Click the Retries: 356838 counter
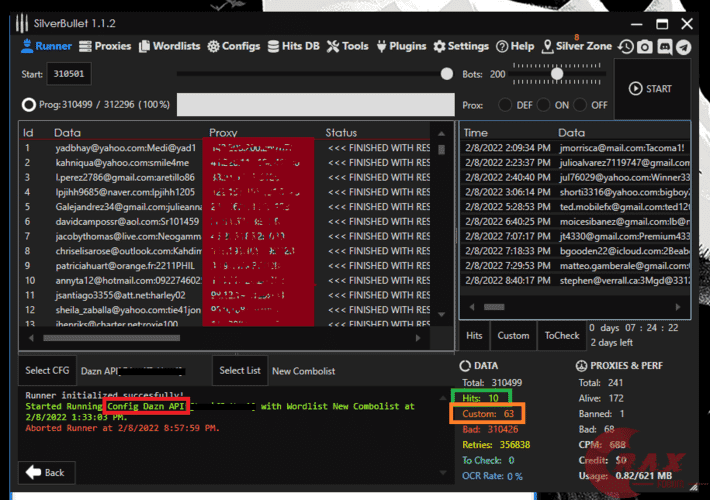Screen dimensions: 710x500 pyautogui.click(x=496, y=445)
